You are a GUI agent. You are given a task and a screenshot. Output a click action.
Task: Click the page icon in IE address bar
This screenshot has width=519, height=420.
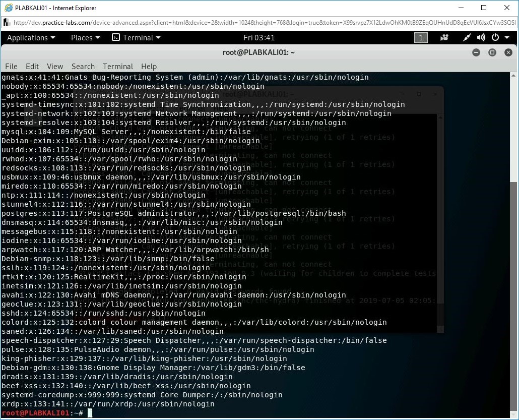tap(6, 22)
